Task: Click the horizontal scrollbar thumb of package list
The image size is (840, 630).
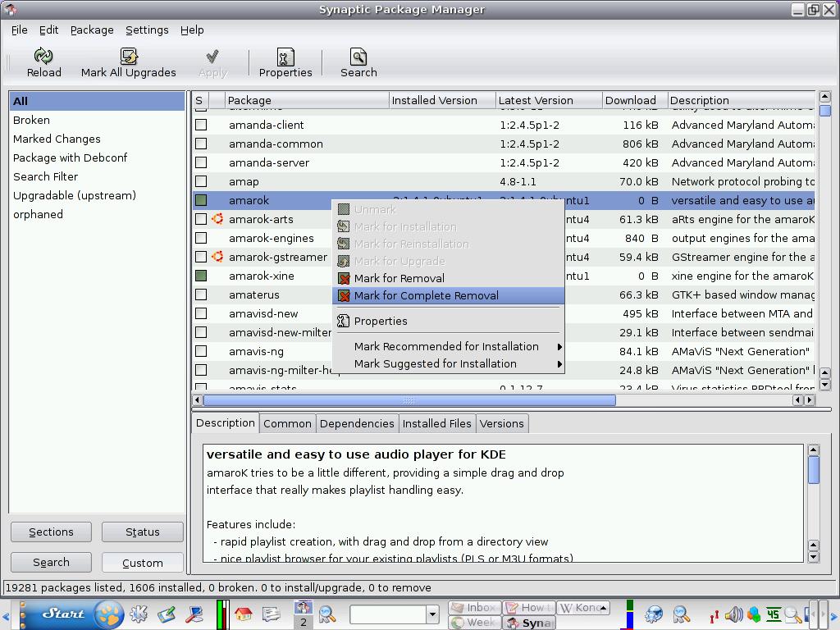Action: (409, 400)
